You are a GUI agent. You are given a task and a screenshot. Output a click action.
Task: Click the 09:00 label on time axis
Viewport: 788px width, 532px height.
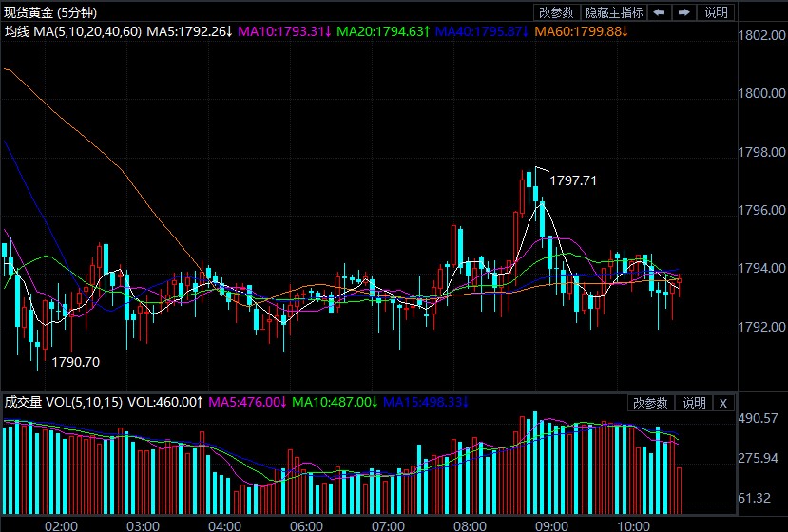(x=552, y=524)
